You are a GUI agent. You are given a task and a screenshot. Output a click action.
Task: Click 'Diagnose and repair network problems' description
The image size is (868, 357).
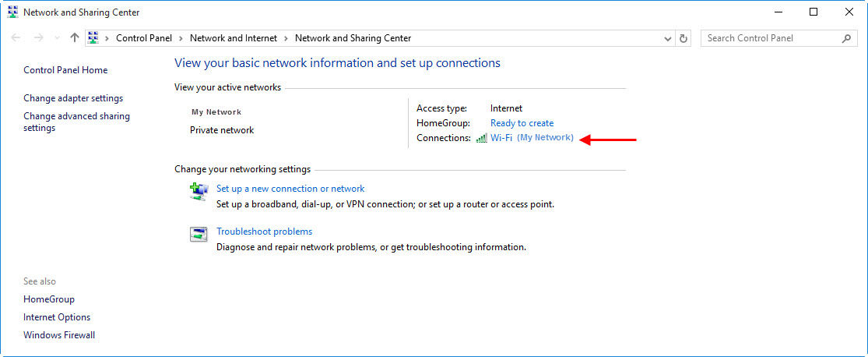pyautogui.click(x=371, y=247)
